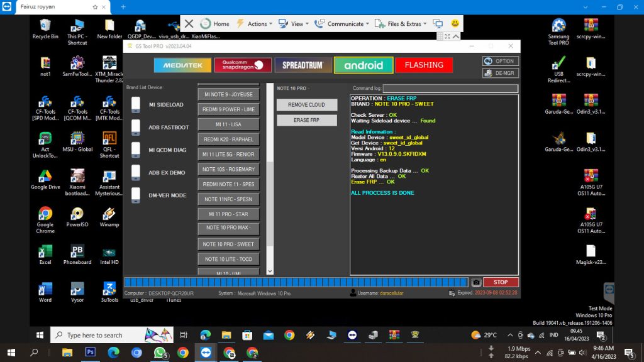Choose REDMI NOTE 11 - SPES device
Viewport: 644px width, 362px height.
(x=228, y=184)
